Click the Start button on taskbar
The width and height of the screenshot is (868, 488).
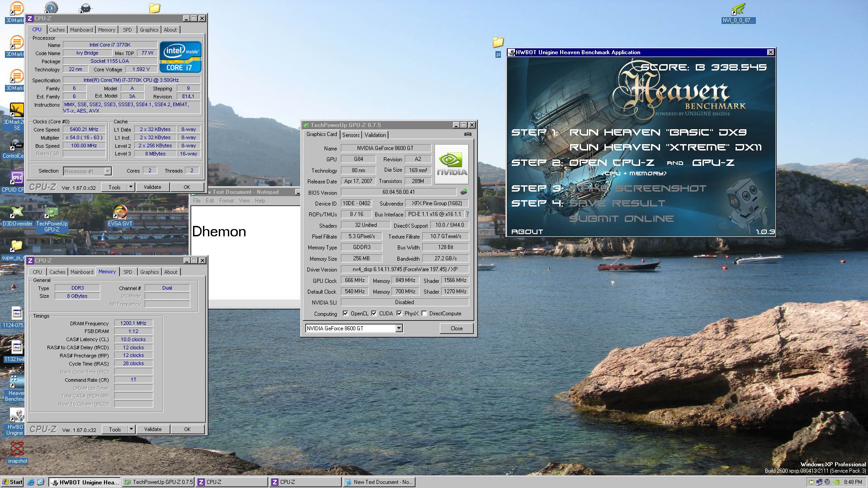click(x=13, y=482)
